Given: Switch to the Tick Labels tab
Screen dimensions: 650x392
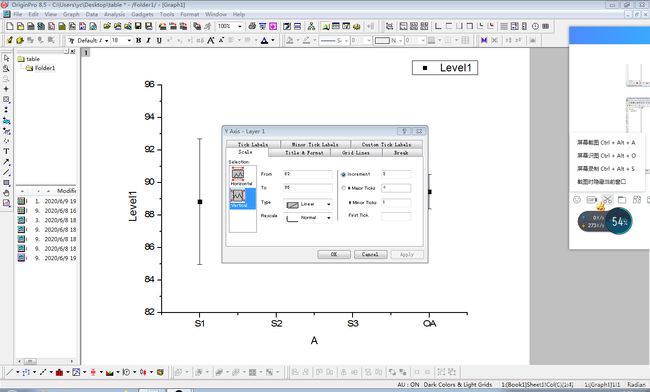Looking at the screenshot, I should coord(253,145).
